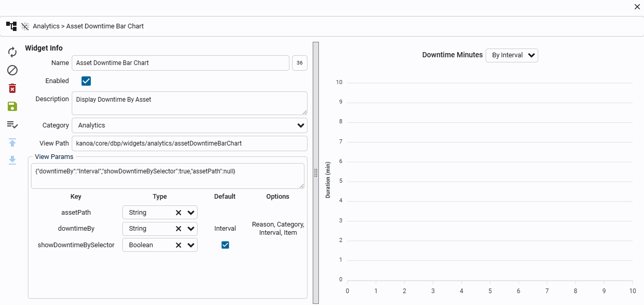Click the Downtime Minutes chart title
The image size is (644, 305).
(453, 55)
